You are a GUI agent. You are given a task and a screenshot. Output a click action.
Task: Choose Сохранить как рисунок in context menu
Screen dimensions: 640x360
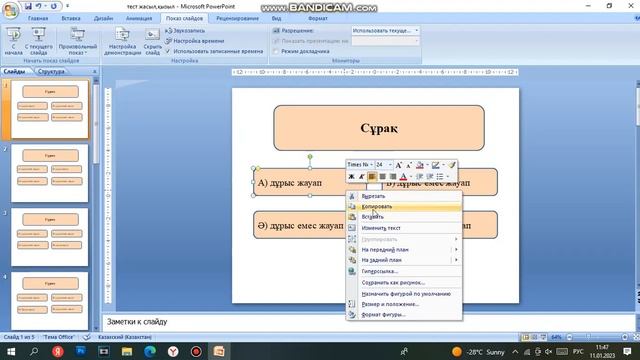(404, 282)
